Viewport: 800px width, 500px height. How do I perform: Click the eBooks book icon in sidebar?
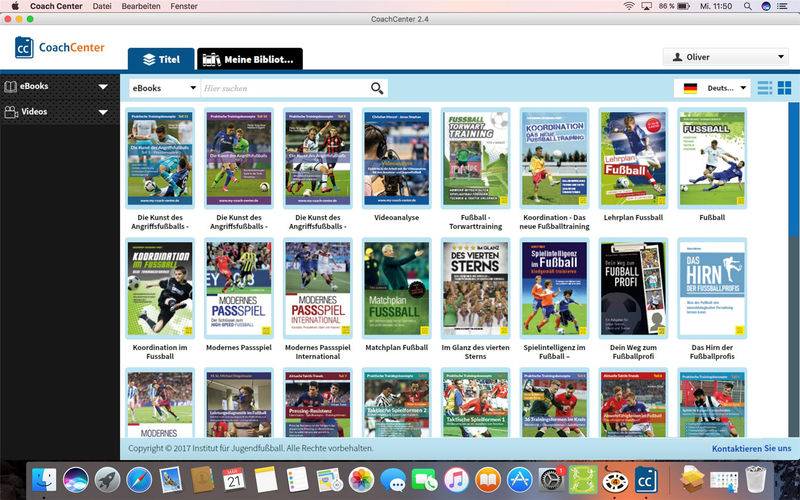coord(10,86)
